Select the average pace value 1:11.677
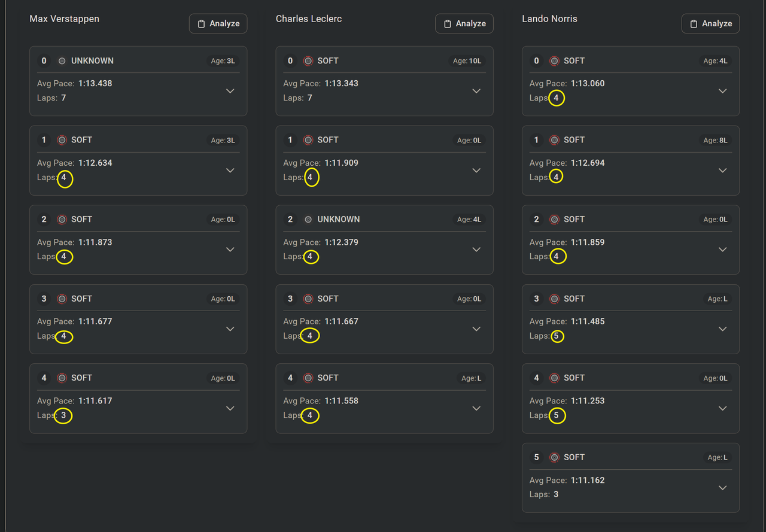 95,321
